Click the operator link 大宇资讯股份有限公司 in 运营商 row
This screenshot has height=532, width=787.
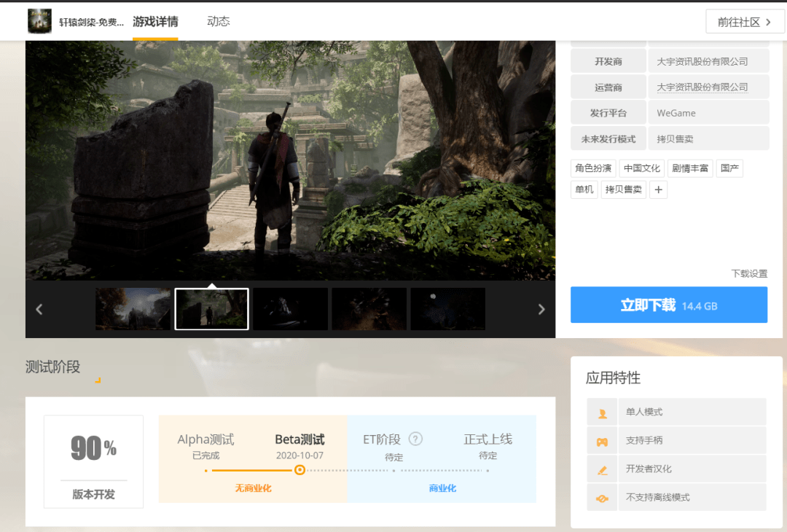pyautogui.click(x=702, y=87)
